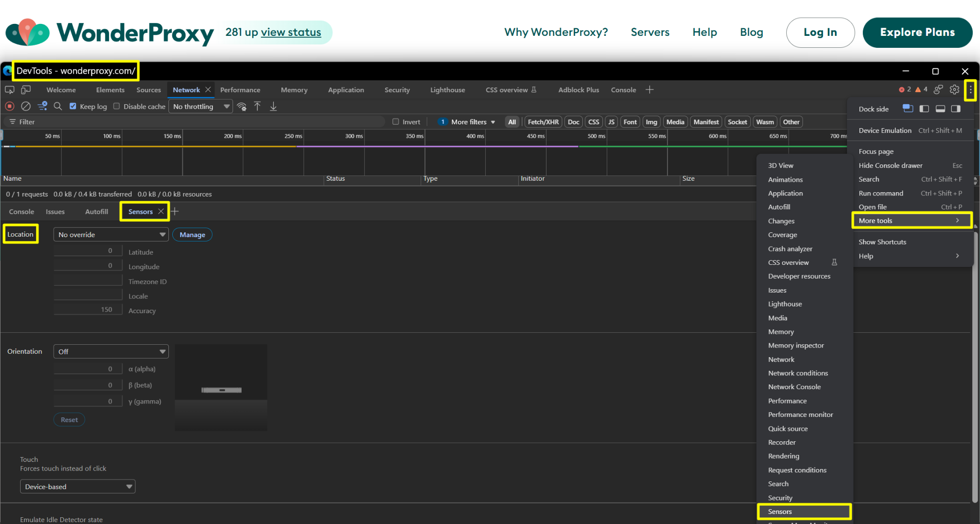
Task: Add drawer tab plus after Sensors
Action: tap(175, 211)
